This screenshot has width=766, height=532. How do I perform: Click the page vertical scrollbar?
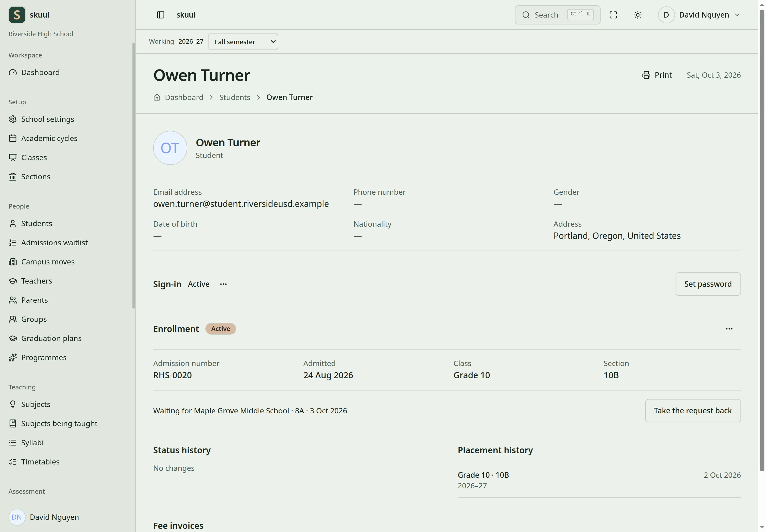point(762,240)
